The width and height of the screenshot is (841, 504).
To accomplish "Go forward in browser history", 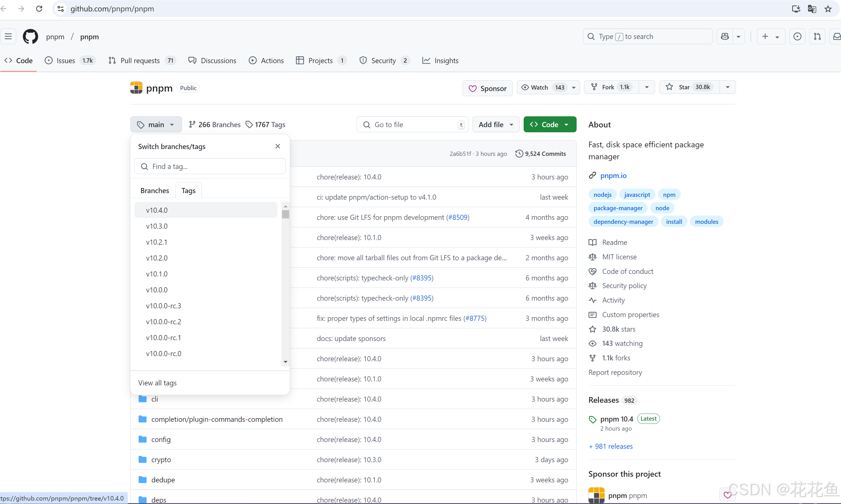I will click(x=21, y=9).
